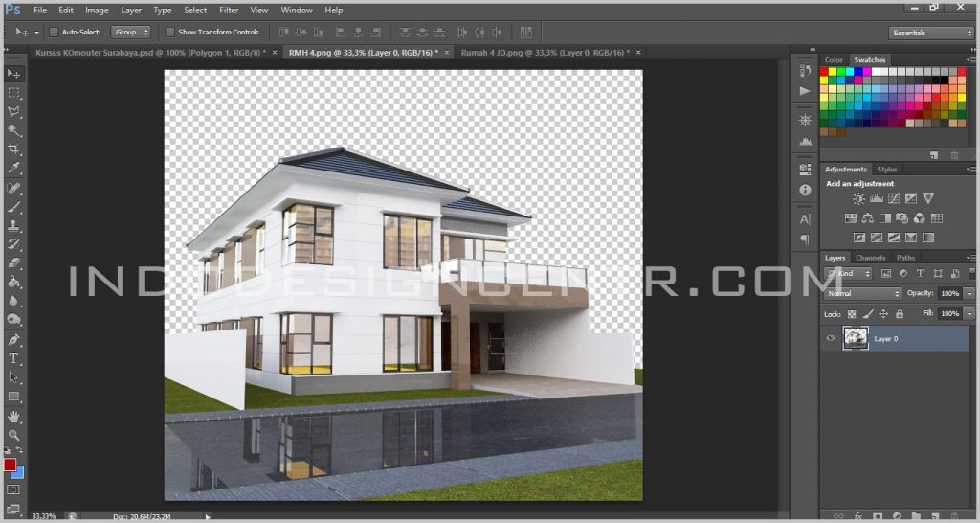The width and height of the screenshot is (980, 523).
Task: Open the Fill slider dropdown arrow
Action: point(969,313)
